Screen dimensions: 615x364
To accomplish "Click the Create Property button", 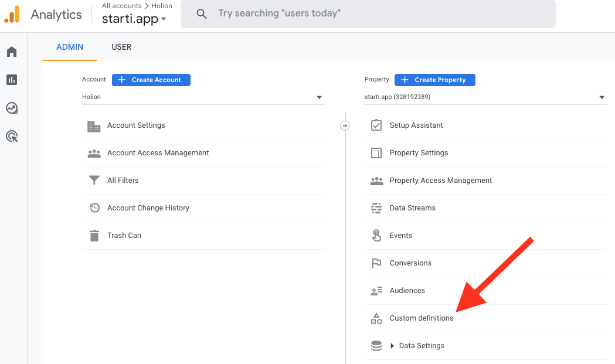I will tap(434, 80).
